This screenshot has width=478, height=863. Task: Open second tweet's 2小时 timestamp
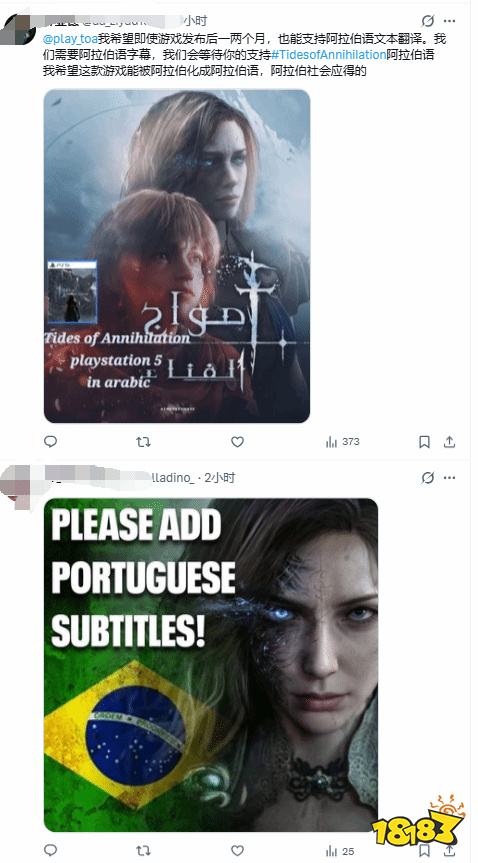tap(220, 478)
